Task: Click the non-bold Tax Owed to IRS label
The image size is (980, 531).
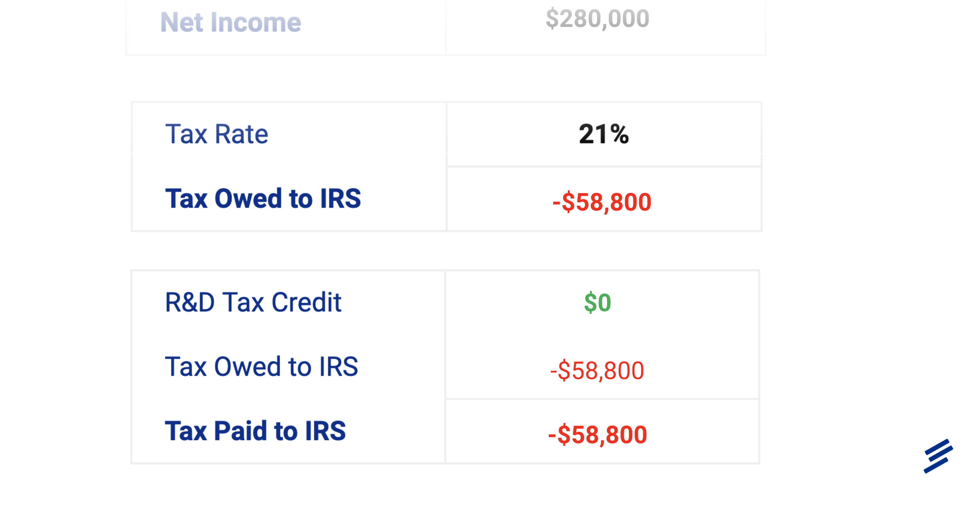Action: [261, 367]
